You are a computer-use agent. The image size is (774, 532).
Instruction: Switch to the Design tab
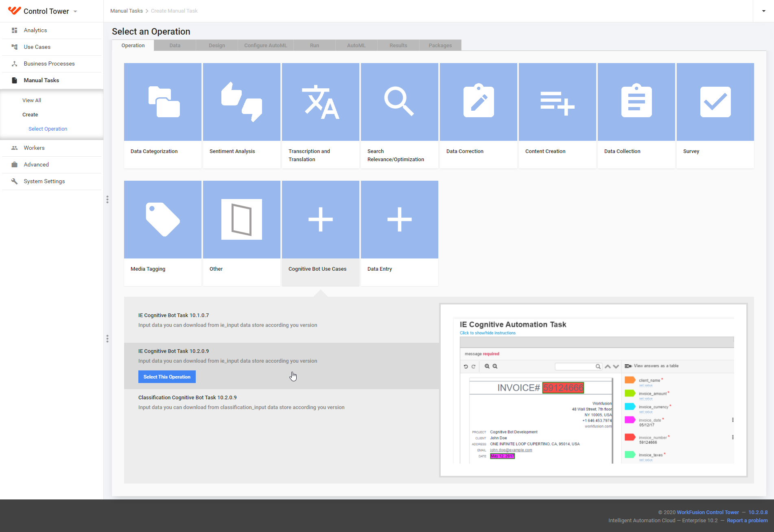point(217,45)
